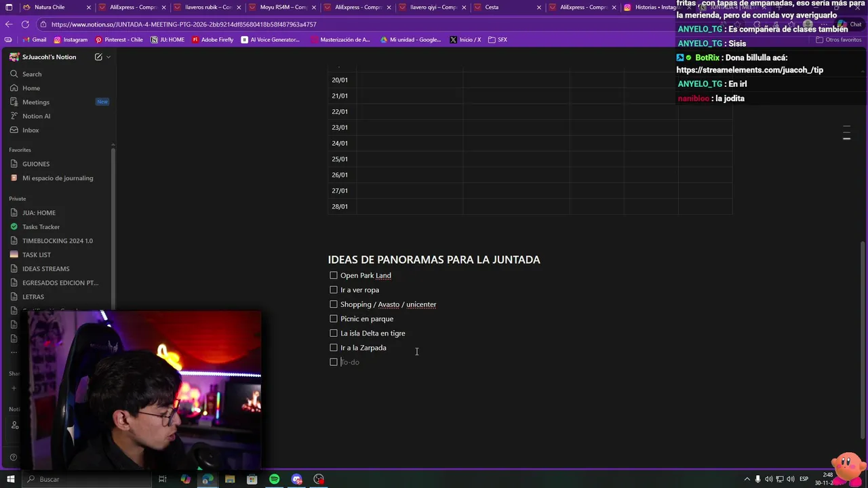The height and width of the screenshot is (488, 868).
Task: Click the IDEAS DE PANORAMAS PARA LA JUNTADA heading
Action: coord(434,260)
